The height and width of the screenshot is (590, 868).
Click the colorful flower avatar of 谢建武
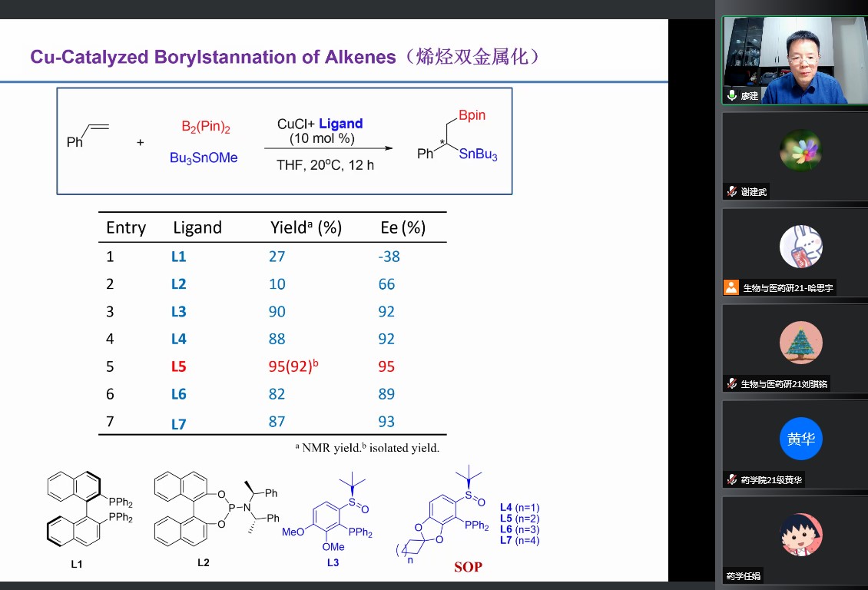[800, 150]
